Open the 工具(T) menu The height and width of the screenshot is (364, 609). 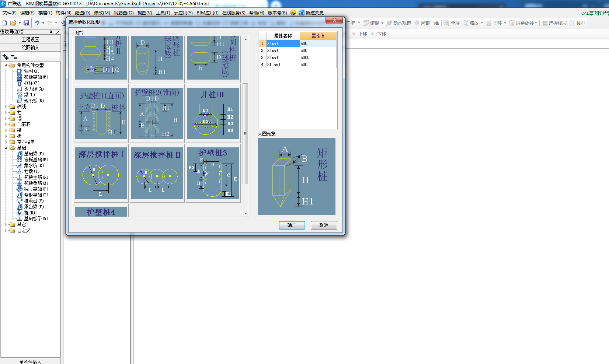[x=163, y=13]
